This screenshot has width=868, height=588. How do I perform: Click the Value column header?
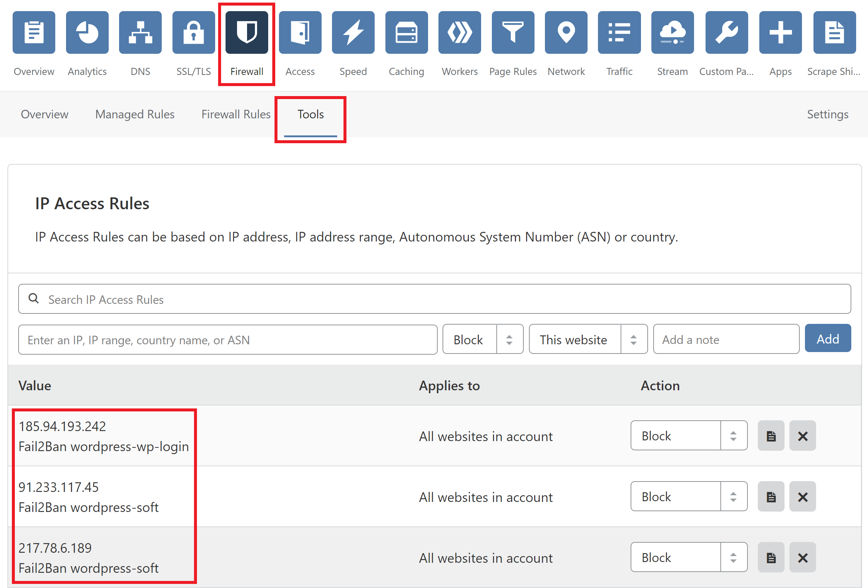click(x=35, y=385)
